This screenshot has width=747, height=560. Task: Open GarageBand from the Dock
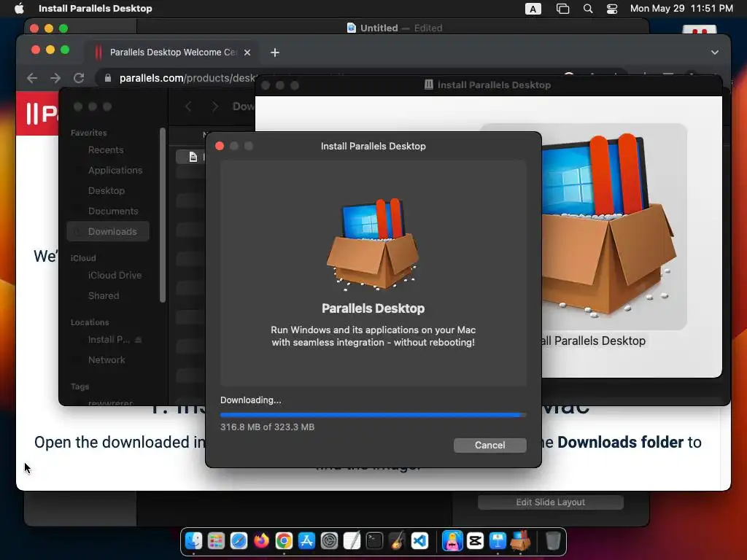click(x=397, y=541)
